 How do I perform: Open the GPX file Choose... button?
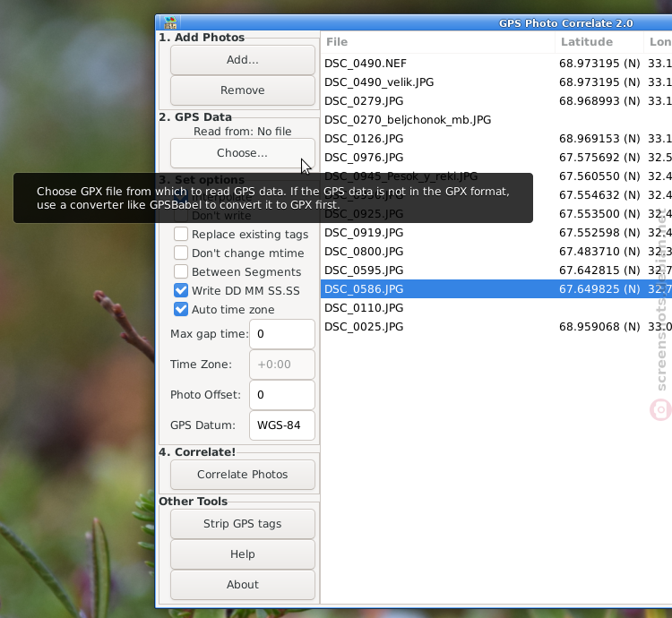[243, 153]
